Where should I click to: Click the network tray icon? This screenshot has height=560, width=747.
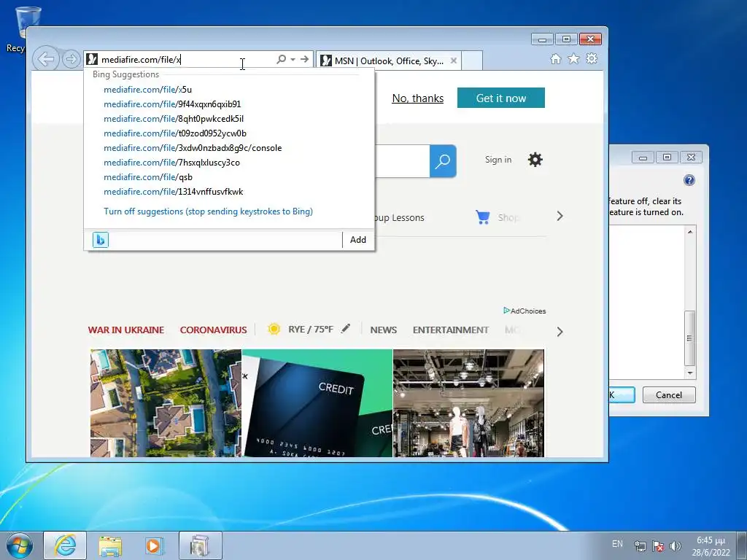pyautogui.click(x=640, y=546)
